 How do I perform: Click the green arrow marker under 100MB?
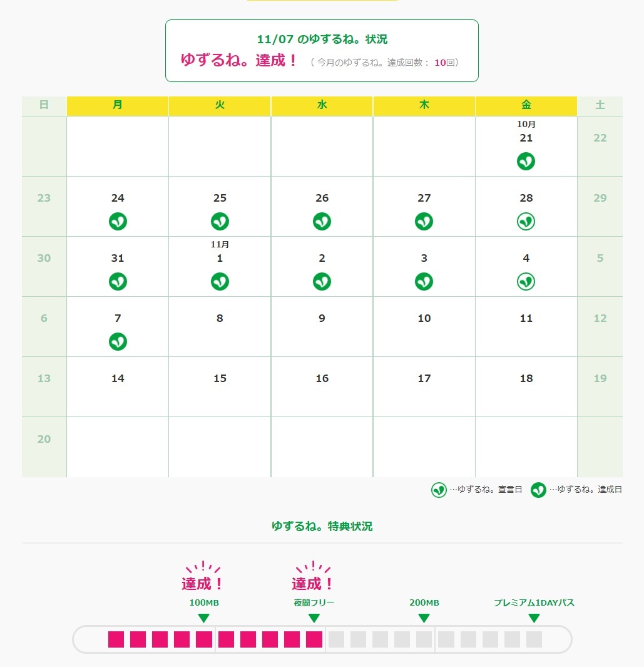click(x=203, y=618)
